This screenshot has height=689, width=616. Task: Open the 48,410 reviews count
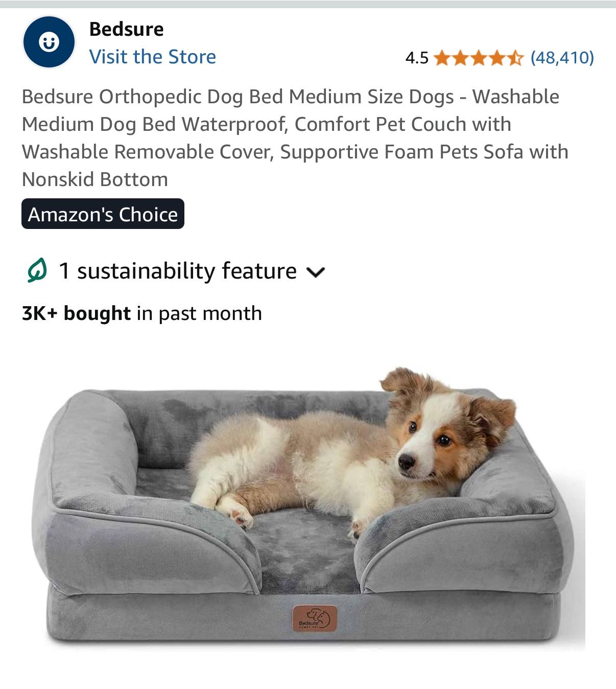(x=562, y=57)
